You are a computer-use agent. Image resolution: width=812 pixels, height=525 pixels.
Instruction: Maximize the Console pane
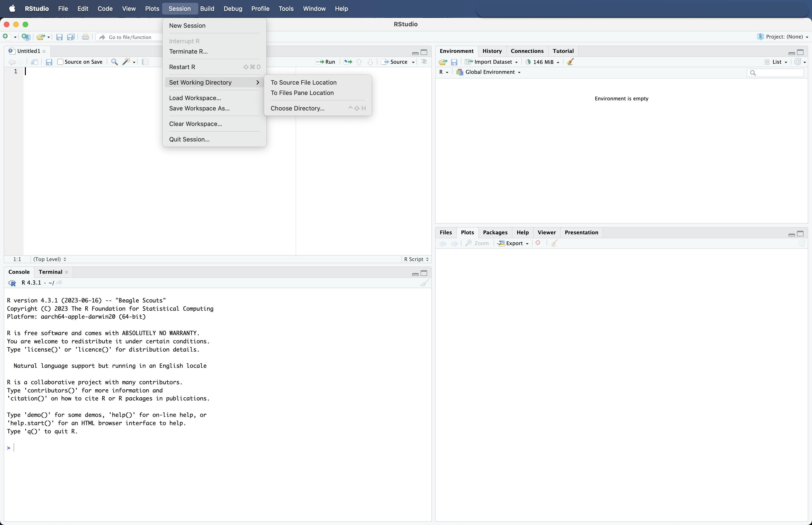pos(424,273)
